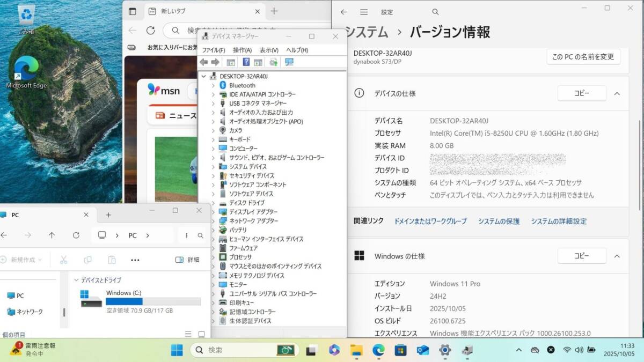
Task: Click the Device Manager help icon
Action: pyautogui.click(x=246, y=62)
